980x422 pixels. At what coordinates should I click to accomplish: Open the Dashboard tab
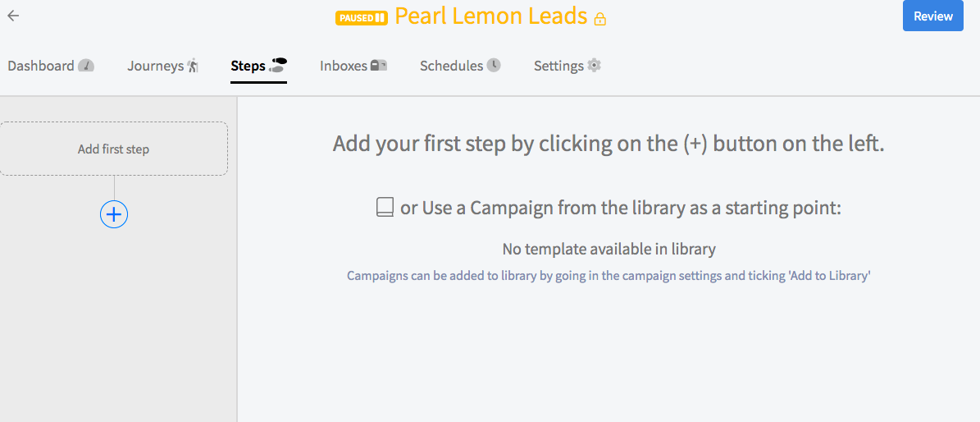coord(51,66)
